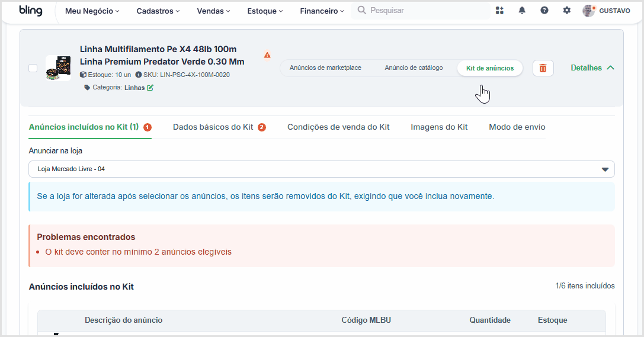This screenshot has height=337, width=644.
Task: Click the Estoque: 10 un text
Action: coord(109,75)
